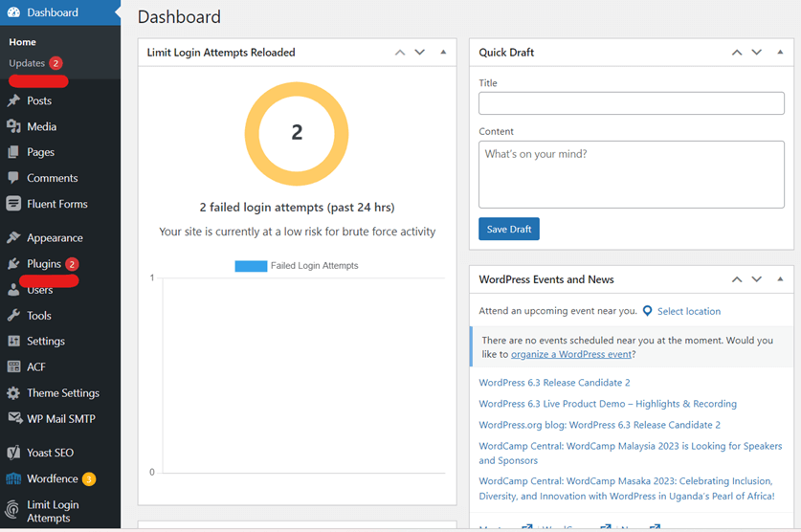Click the Wordfence shield icon

tap(13, 478)
